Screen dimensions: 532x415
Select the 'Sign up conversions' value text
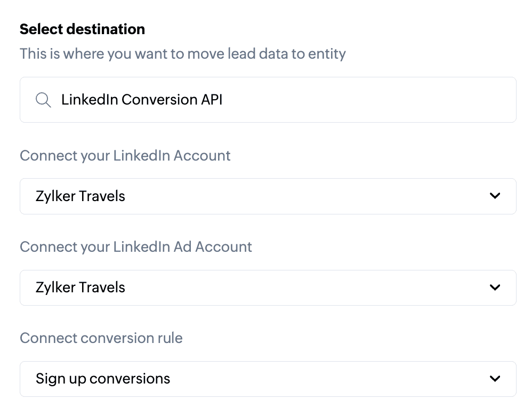tap(103, 379)
